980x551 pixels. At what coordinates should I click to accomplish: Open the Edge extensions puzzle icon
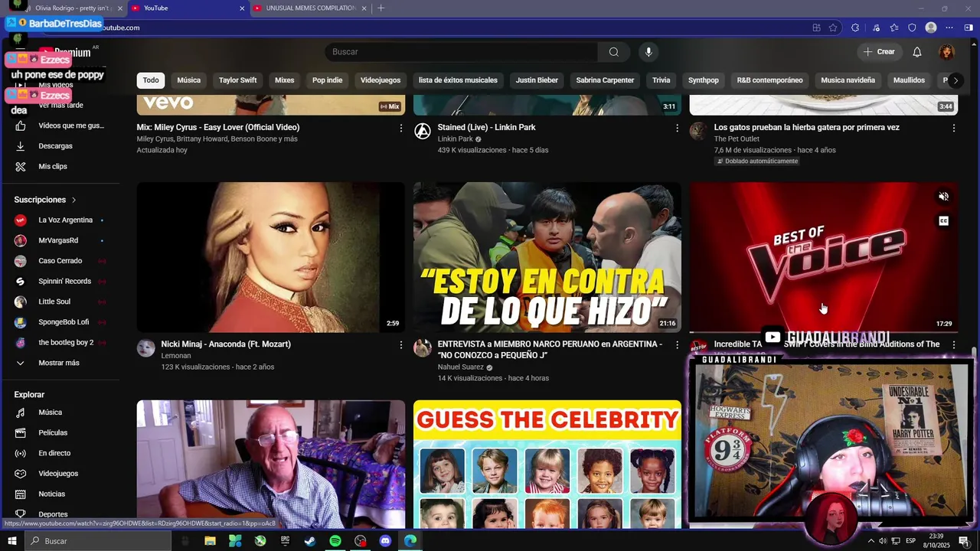point(855,28)
